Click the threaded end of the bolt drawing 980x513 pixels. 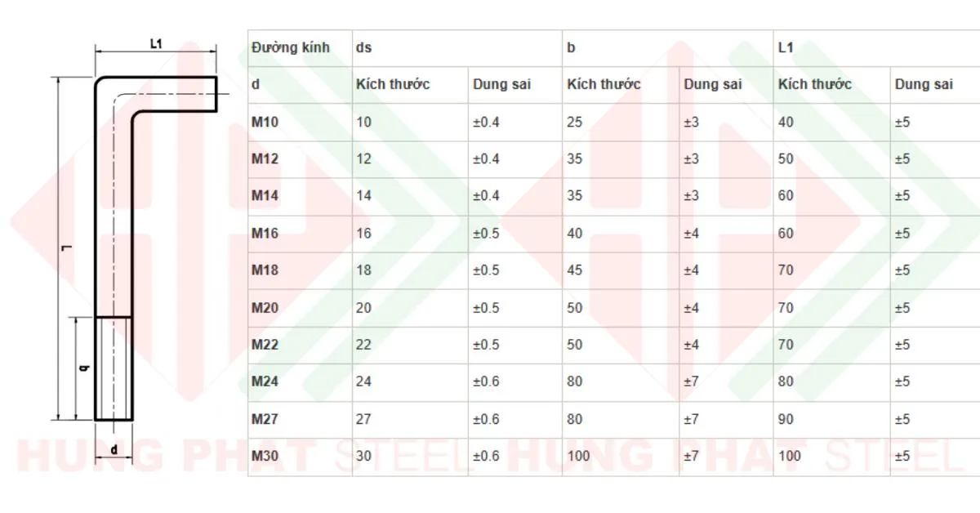[x=114, y=368]
